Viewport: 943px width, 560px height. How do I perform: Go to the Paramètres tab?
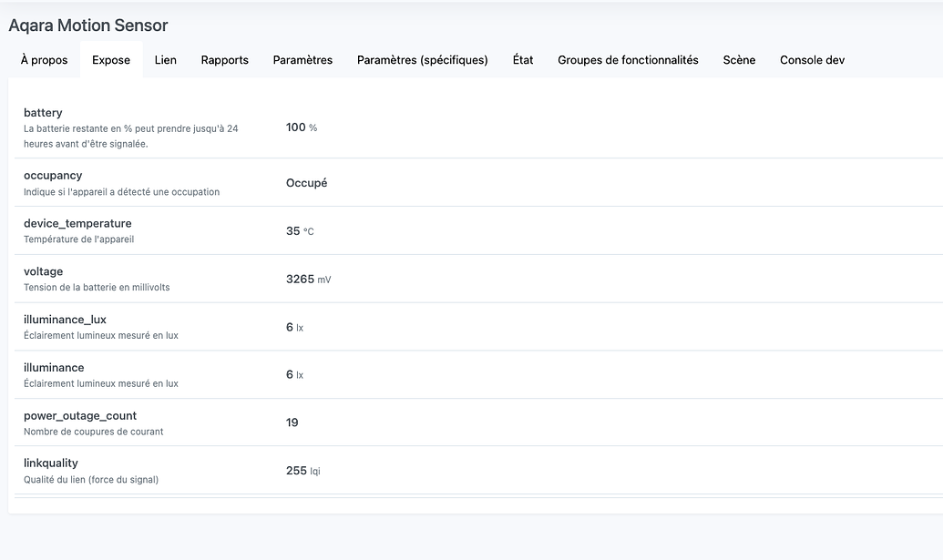coord(302,60)
